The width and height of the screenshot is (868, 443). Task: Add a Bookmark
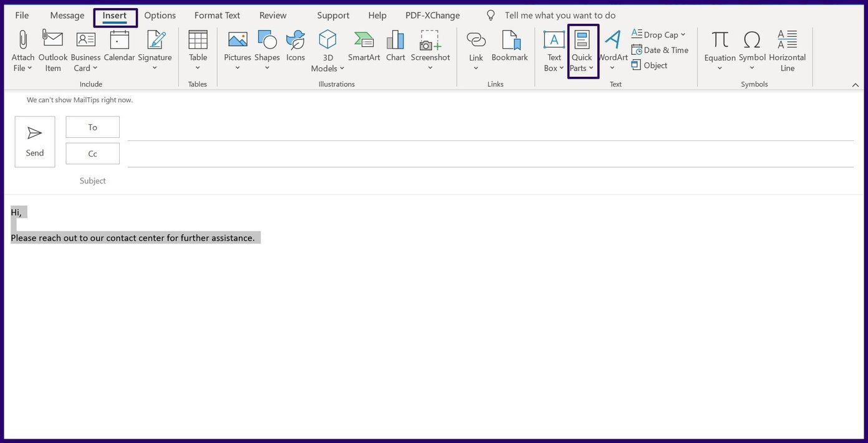(509, 46)
